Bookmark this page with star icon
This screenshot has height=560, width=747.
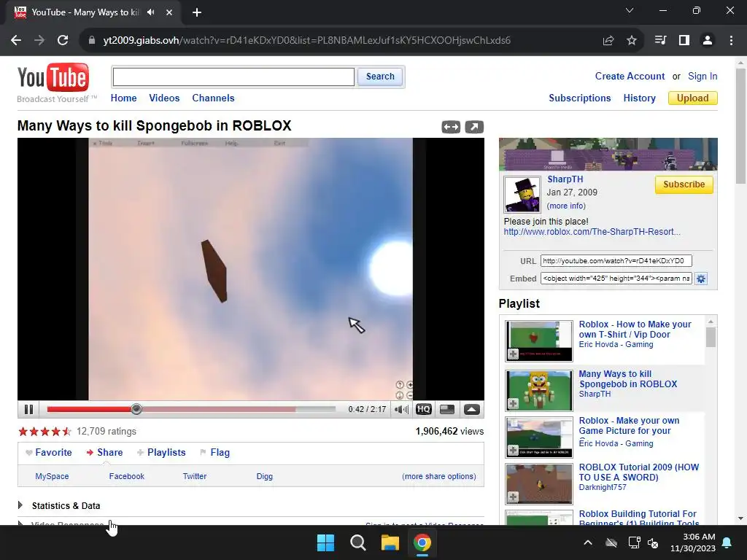[x=632, y=41]
